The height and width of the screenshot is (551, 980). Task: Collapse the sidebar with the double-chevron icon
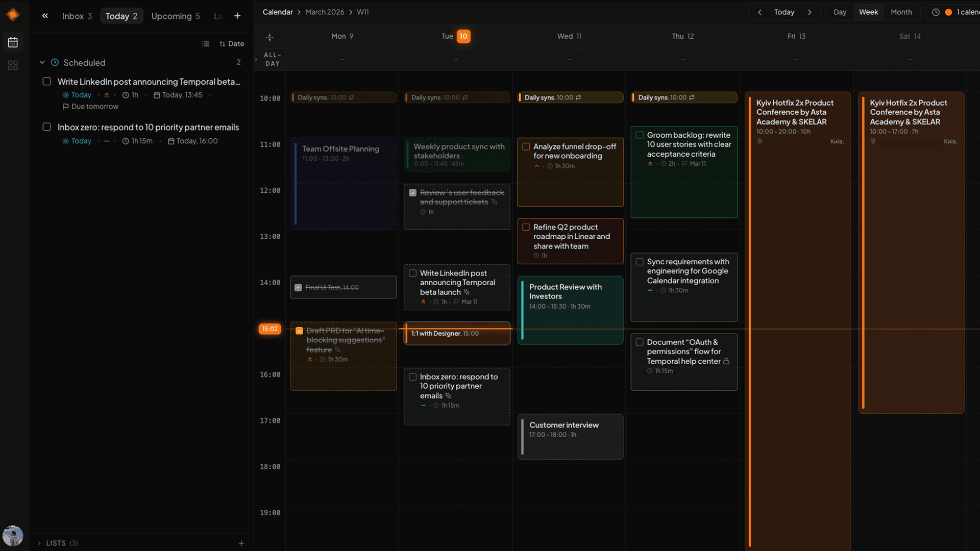coord(45,15)
